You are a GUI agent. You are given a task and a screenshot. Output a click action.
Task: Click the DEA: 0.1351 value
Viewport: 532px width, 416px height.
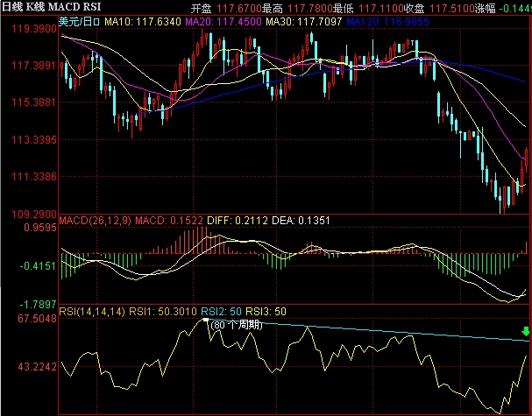point(301,221)
